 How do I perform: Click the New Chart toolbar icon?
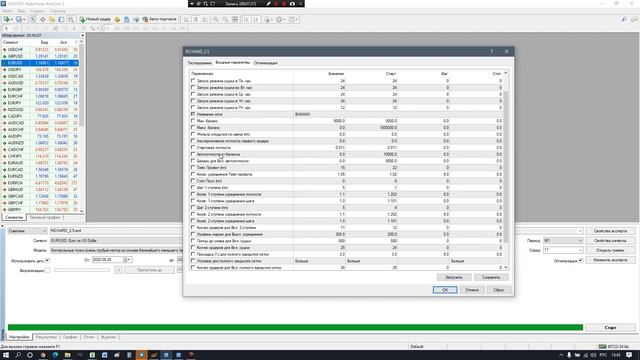pos(7,19)
